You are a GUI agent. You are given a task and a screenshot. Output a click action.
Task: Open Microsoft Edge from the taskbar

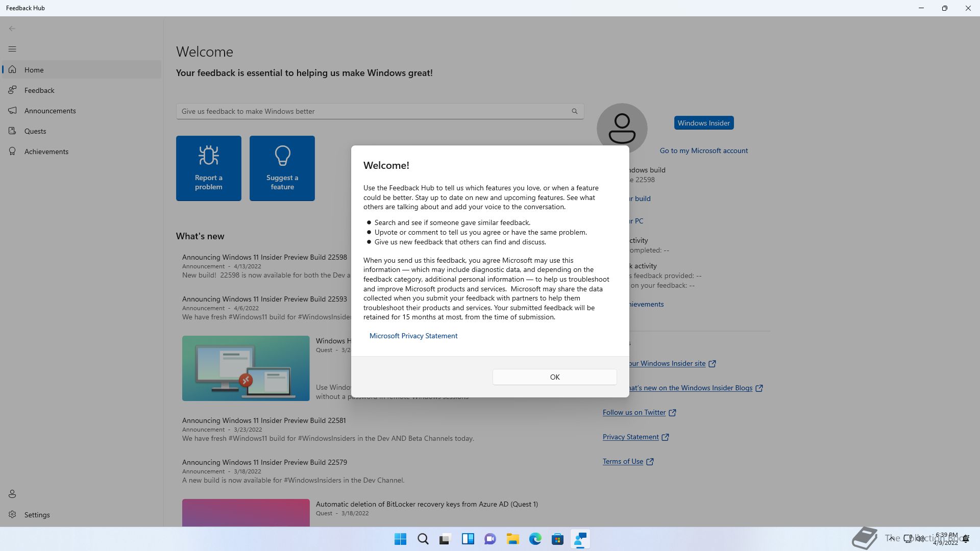click(x=535, y=539)
